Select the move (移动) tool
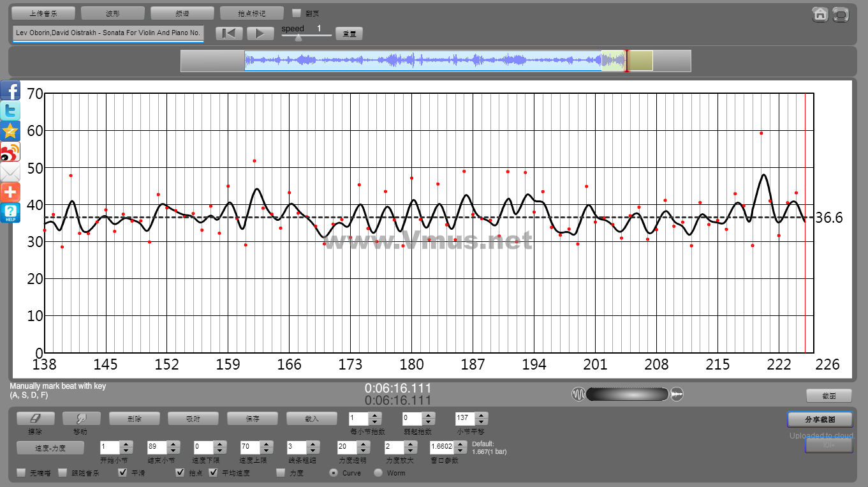The image size is (868, 487). pos(82,419)
